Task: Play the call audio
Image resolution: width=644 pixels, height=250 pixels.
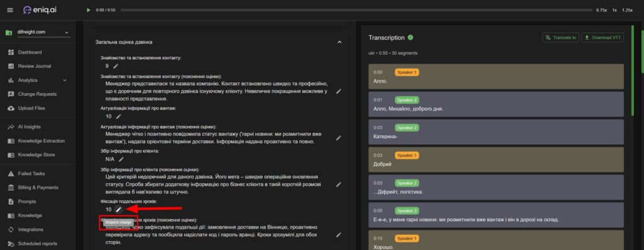Action: pyautogui.click(x=88, y=10)
